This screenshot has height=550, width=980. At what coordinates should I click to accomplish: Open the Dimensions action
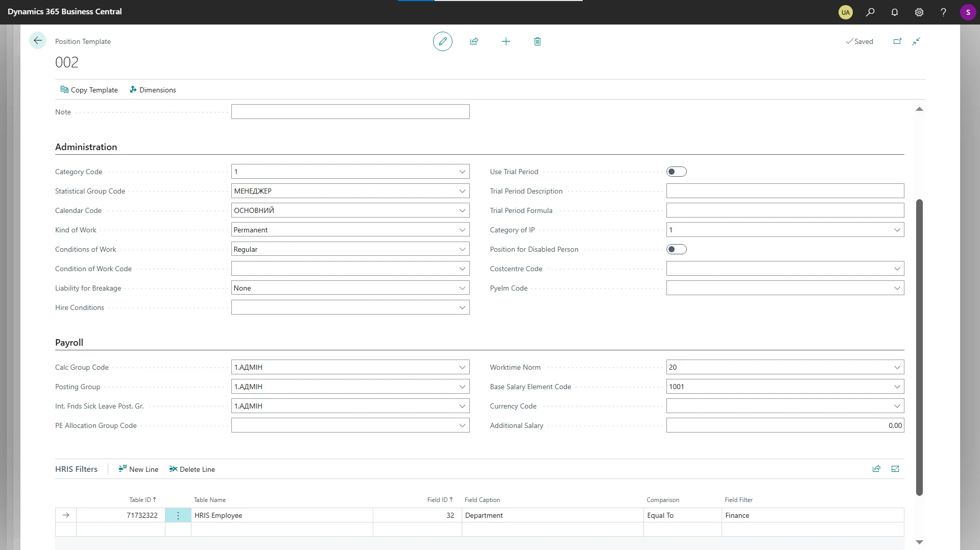pyautogui.click(x=153, y=90)
